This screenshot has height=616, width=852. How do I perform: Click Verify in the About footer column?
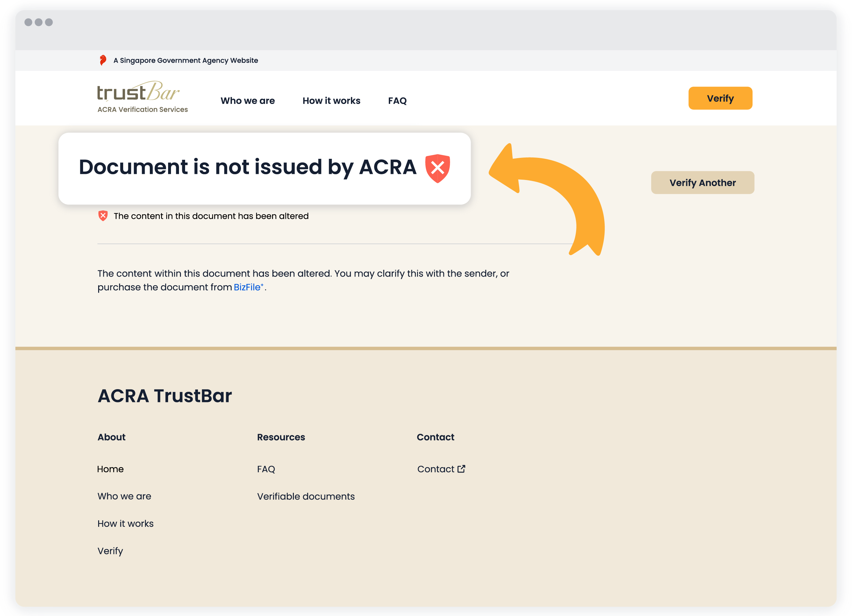(110, 551)
